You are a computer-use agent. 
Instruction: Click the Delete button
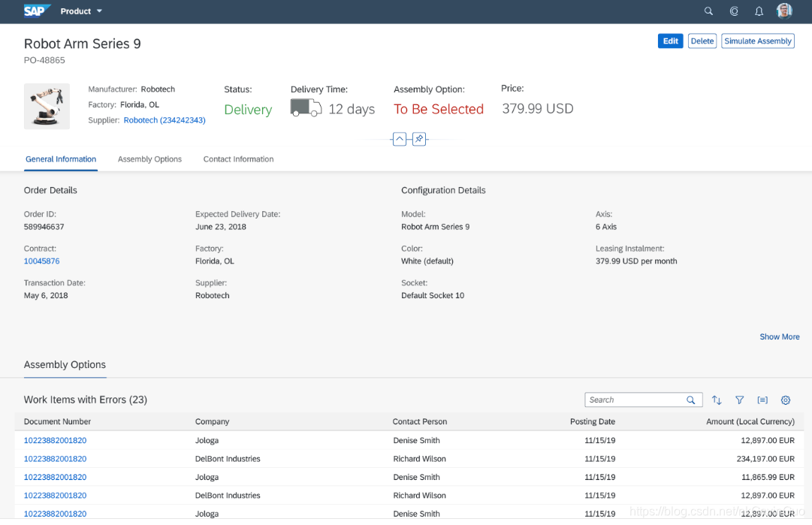(702, 41)
